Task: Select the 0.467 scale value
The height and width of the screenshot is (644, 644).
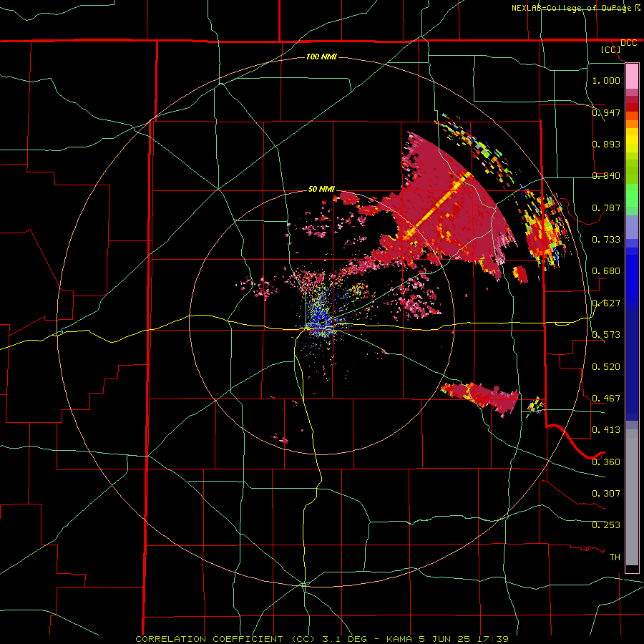Action: tap(606, 398)
